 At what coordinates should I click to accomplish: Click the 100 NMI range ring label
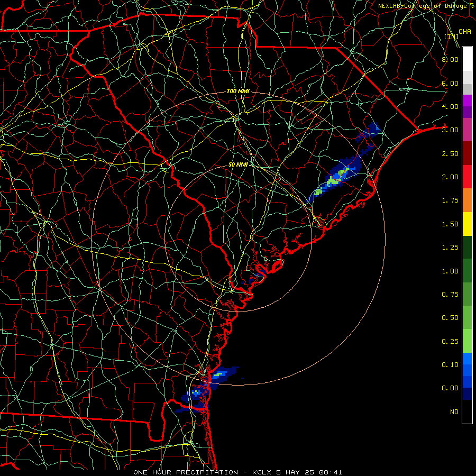tap(238, 91)
